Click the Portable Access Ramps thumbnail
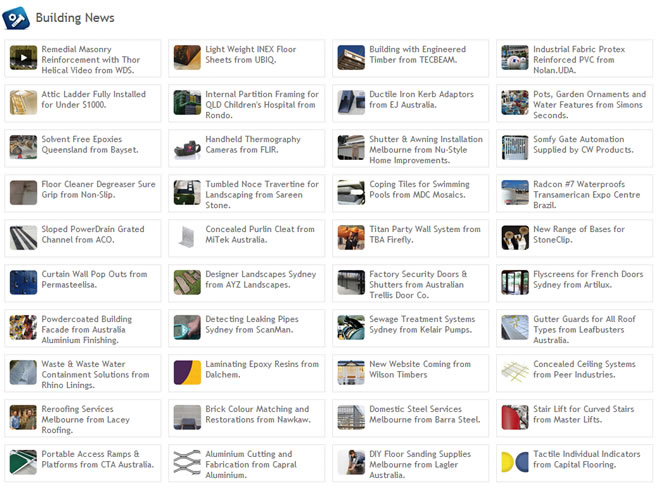Viewport: 656px width, 488px height. tap(23, 462)
